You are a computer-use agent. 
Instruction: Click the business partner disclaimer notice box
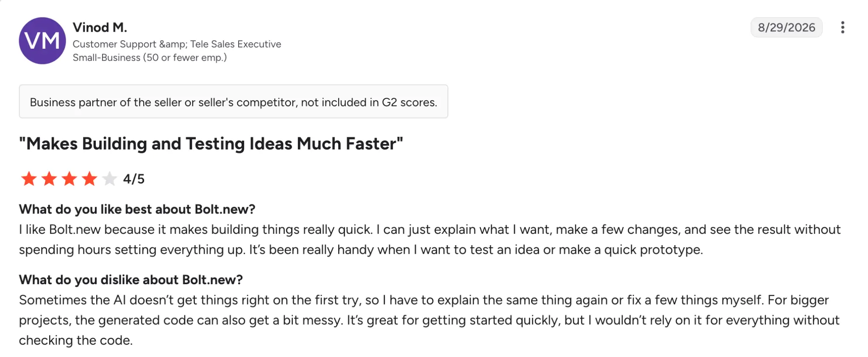tap(234, 102)
